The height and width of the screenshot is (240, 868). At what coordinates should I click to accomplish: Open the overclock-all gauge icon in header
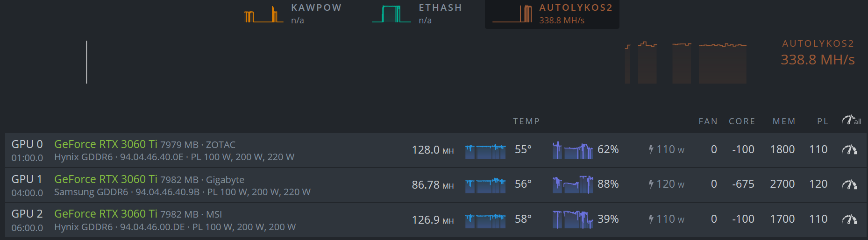[851, 120]
